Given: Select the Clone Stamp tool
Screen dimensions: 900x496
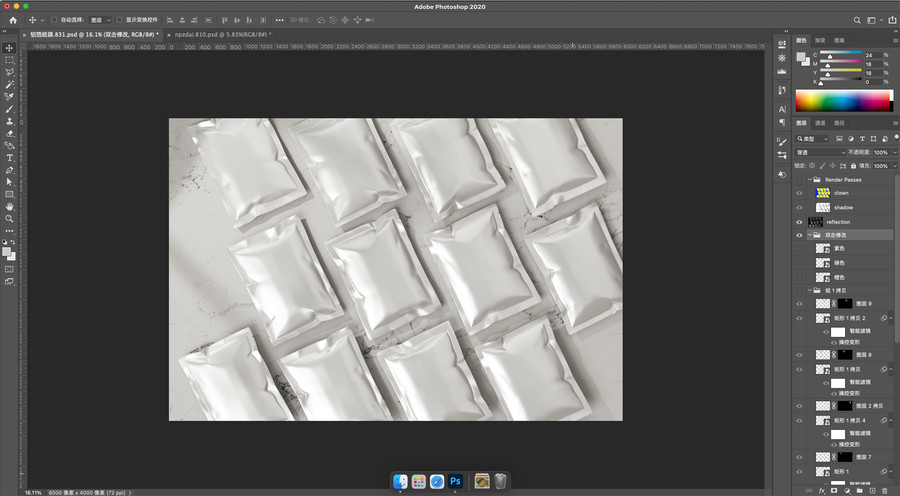Looking at the screenshot, I should click(9, 121).
